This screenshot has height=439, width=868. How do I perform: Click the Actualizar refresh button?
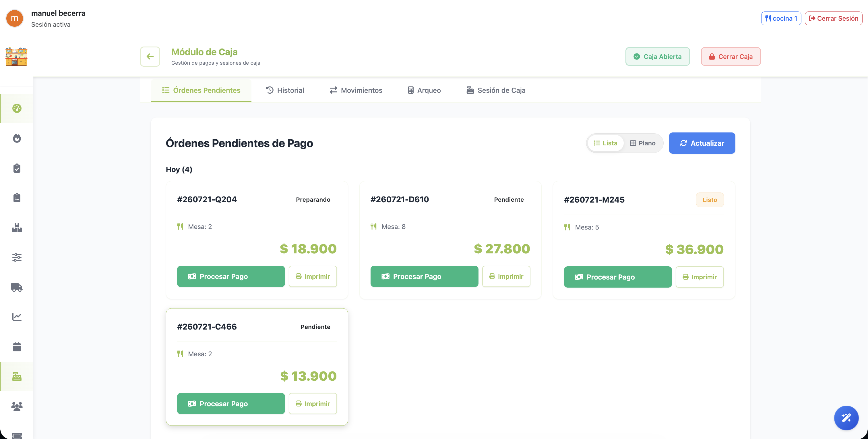point(702,143)
